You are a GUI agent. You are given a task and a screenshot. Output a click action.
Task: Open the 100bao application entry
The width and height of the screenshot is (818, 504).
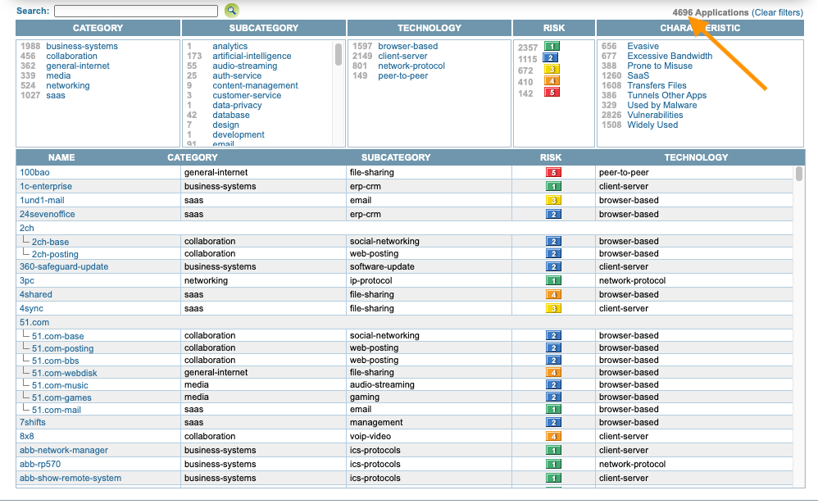34,172
